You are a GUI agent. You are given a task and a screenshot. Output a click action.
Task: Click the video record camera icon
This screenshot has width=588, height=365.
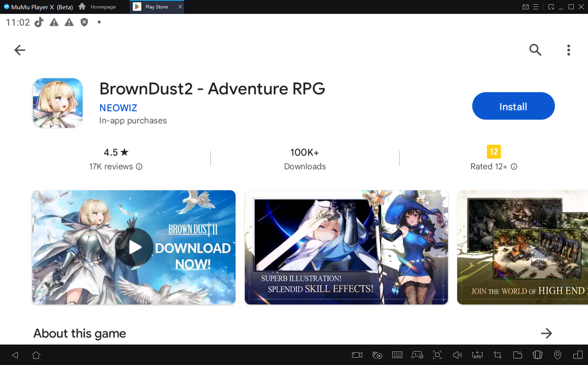[x=357, y=355]
